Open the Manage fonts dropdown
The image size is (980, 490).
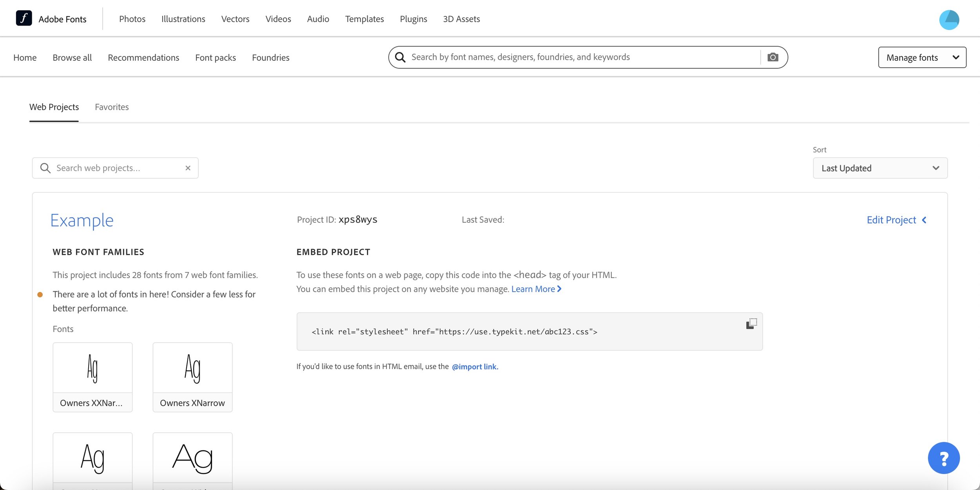[922, 58]
